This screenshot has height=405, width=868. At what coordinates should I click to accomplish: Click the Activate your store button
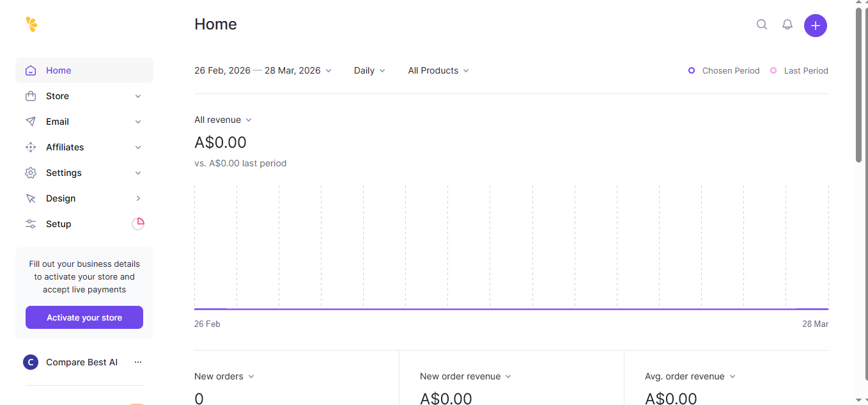84,317
